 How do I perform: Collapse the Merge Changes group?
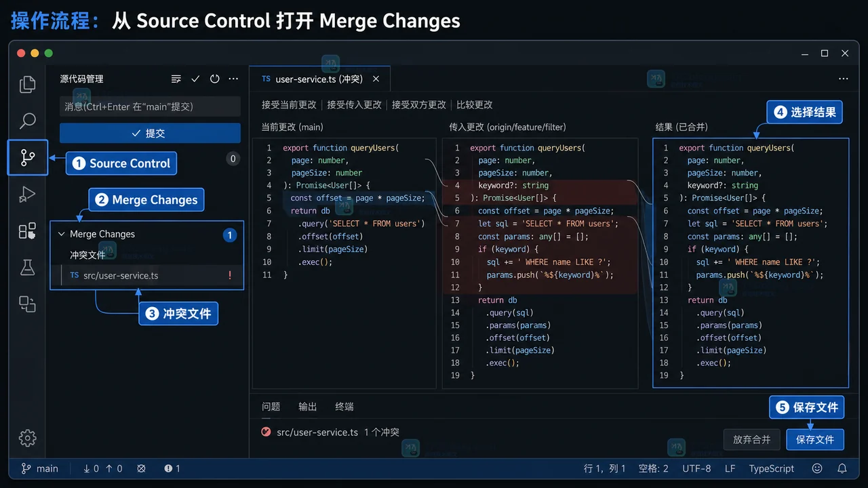coord(62,234)
